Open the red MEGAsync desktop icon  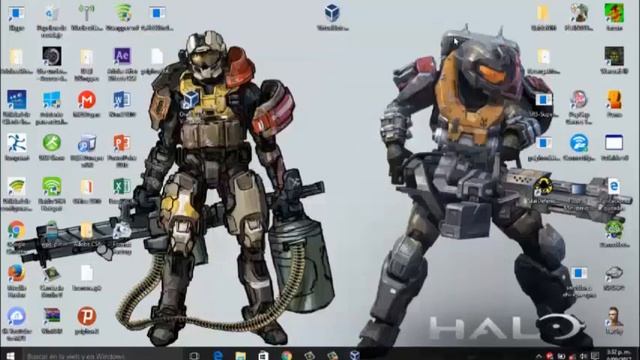(x=87, y=100)
